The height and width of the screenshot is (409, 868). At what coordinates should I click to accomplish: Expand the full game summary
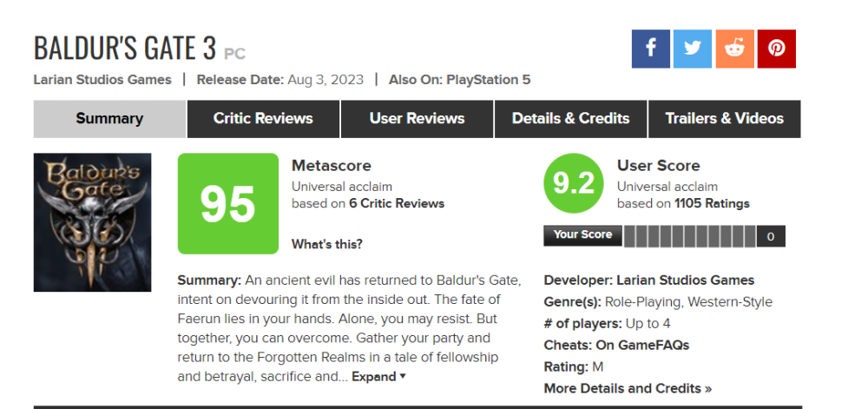pos(378,377)
